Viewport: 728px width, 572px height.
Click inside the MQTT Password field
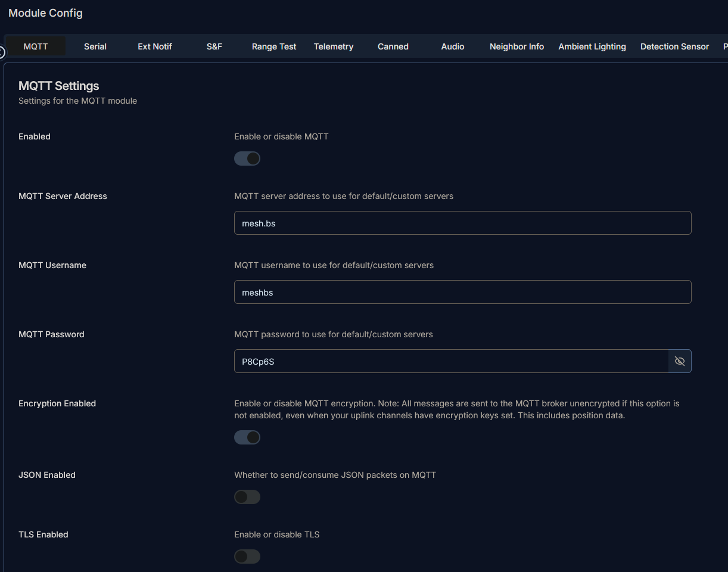[x=450, y=361]
